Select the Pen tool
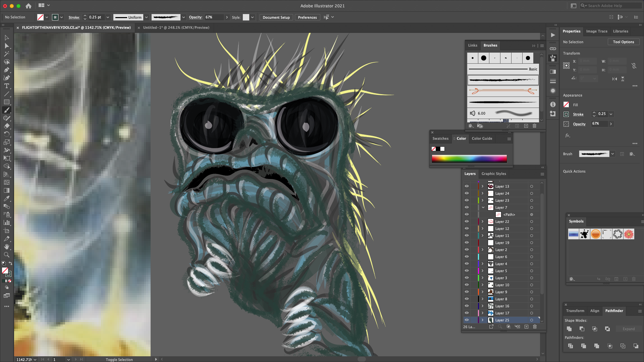644x362 pixels. [6, 70]
